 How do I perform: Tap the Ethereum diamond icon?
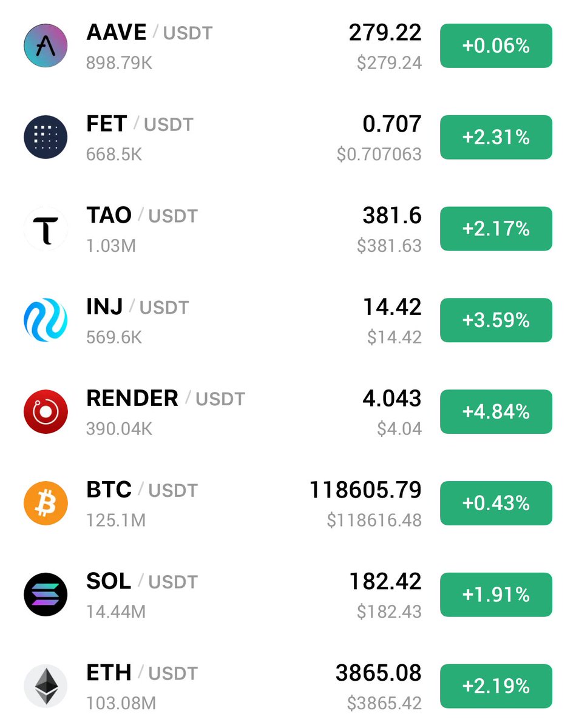[x=46, y=687]
